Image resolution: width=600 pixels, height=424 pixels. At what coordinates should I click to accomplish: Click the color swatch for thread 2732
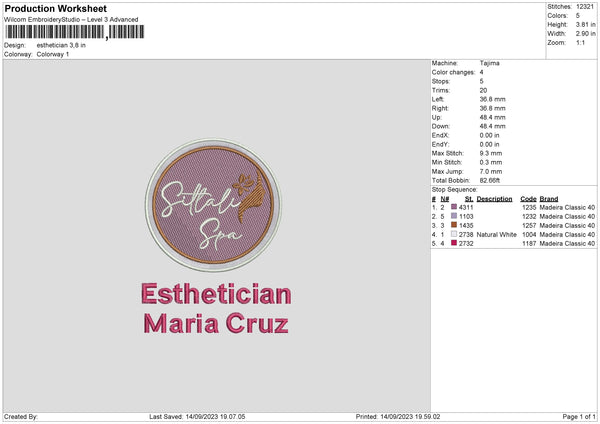click(454, 243)
